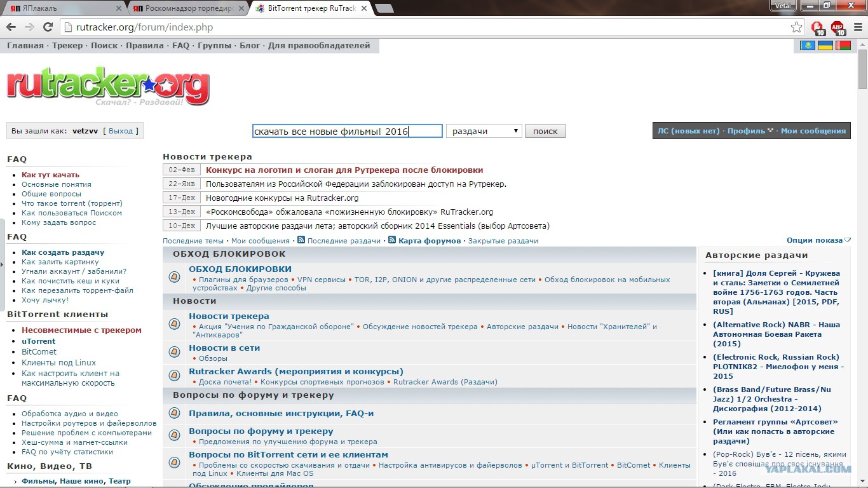This screenshot has width=868, height=488.
Task: Click the page info icon in address bar
Action: pos(69,27)
